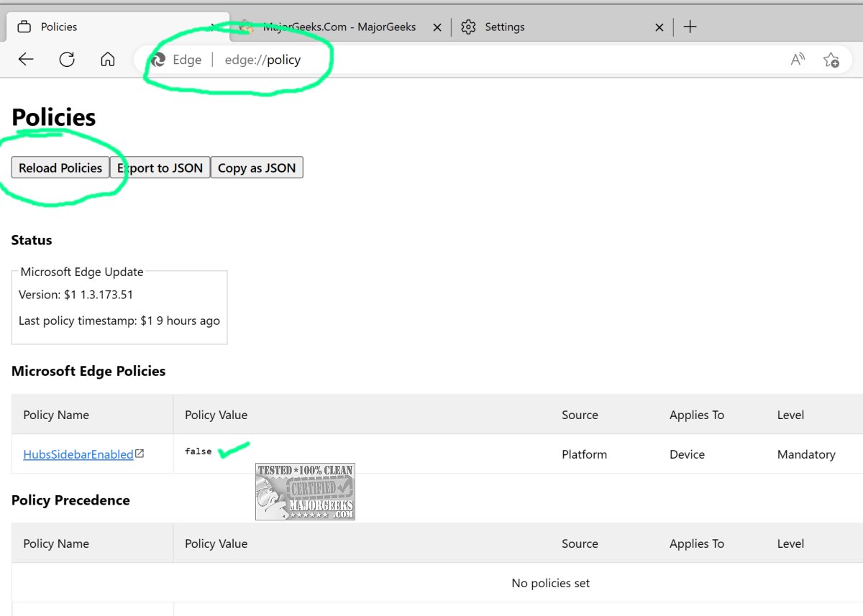Click Copy as JSON button

click(257, 167)
